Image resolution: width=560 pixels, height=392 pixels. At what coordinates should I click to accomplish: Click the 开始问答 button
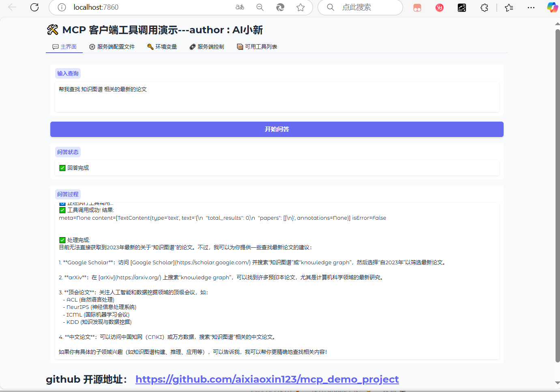pos(277,129)
